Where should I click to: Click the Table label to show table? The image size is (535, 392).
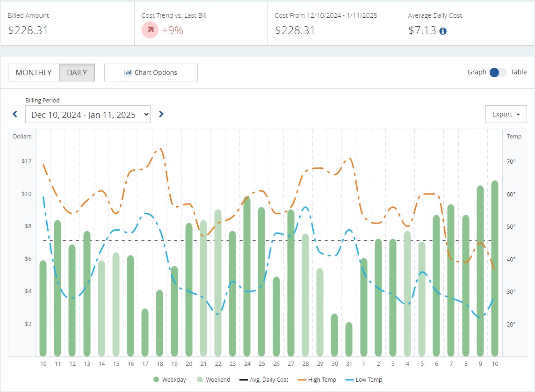click(518, 72)
